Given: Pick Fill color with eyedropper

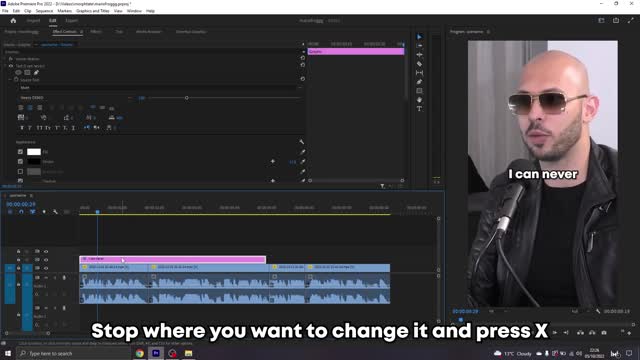Looking at the screenshot, I should pyautogui.click(x=302, y=152).
